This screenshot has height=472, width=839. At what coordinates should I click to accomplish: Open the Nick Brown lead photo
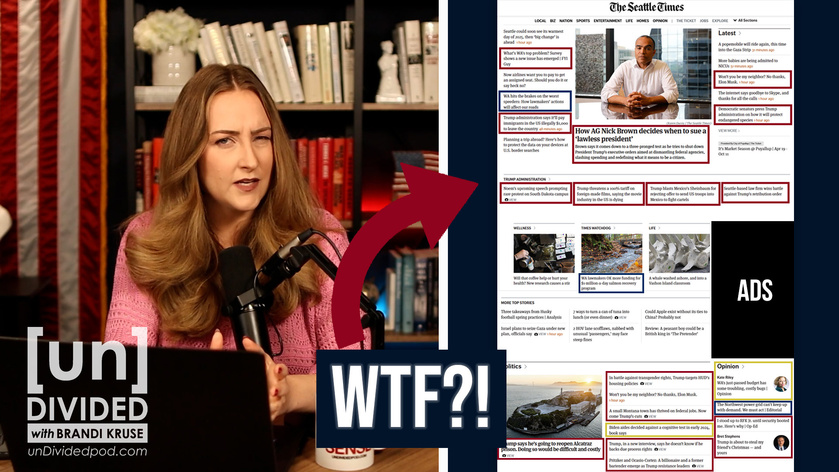[x=643, y=74]
